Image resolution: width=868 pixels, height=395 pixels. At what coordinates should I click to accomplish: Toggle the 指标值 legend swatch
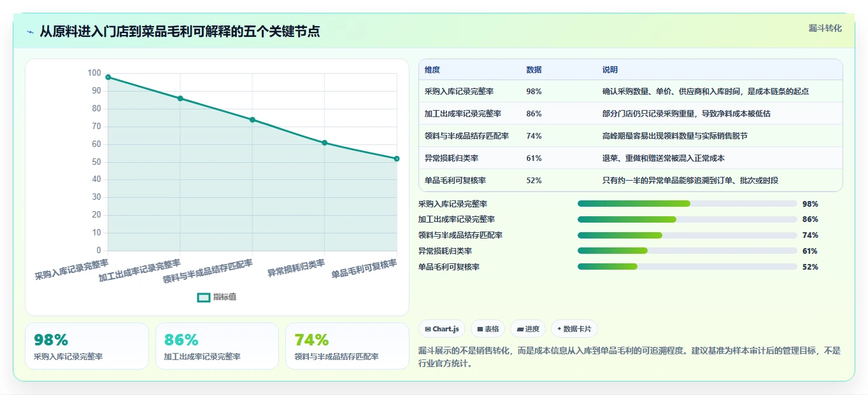pyautogui.click(x=204, y=297)
